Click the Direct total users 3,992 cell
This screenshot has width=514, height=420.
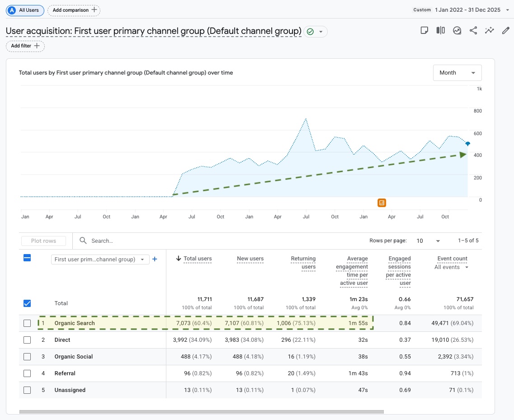point(192,340)
